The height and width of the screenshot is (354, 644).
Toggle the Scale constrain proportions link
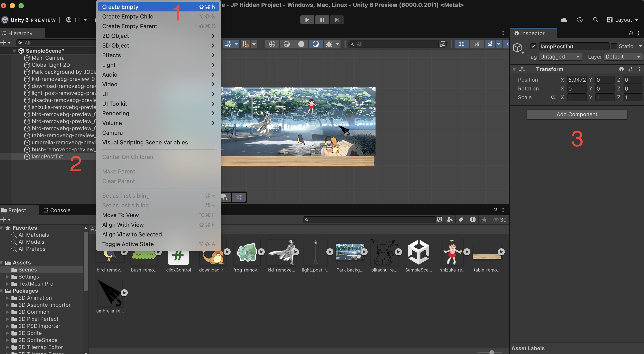[553, 97]
